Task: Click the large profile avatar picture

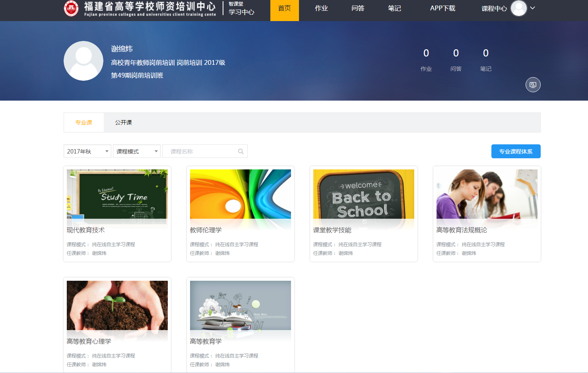Action: 83,61
